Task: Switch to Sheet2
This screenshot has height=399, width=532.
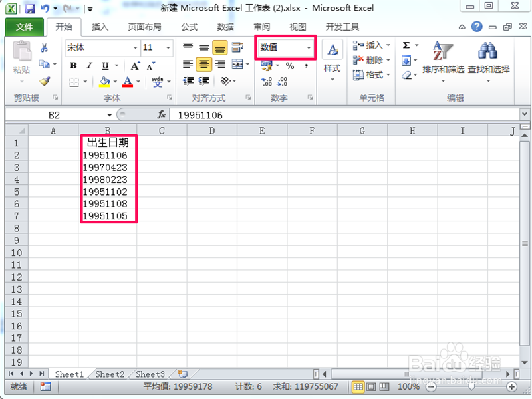Action: 110,374
